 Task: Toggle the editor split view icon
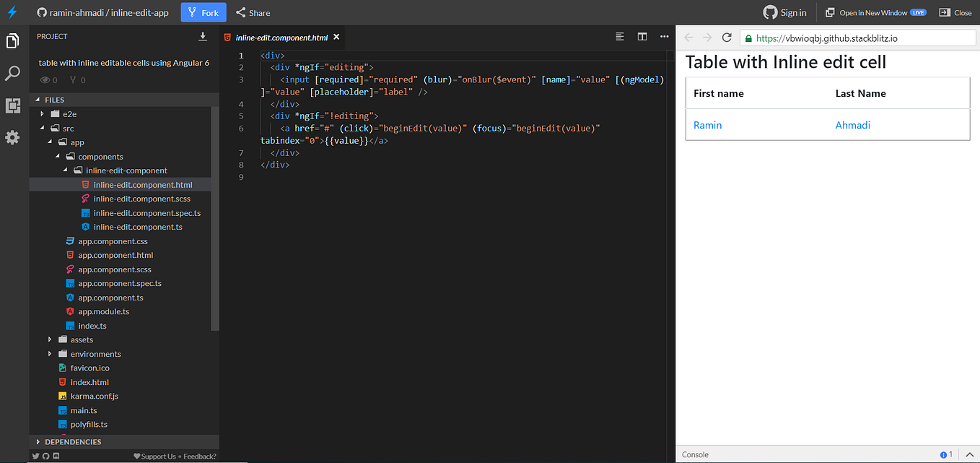[x=642, y=36]
